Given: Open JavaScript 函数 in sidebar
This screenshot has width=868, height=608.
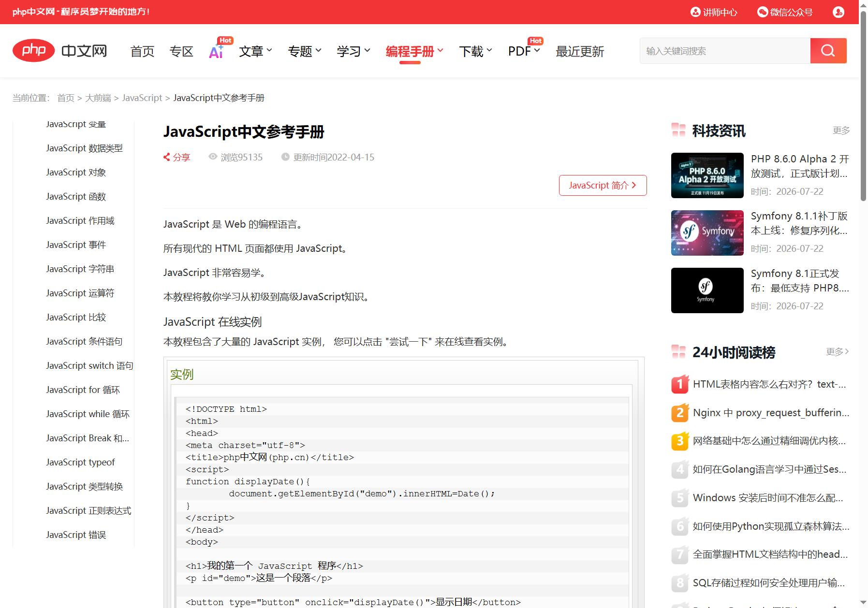Looking at the screenshot, I should tap(76, 197).
